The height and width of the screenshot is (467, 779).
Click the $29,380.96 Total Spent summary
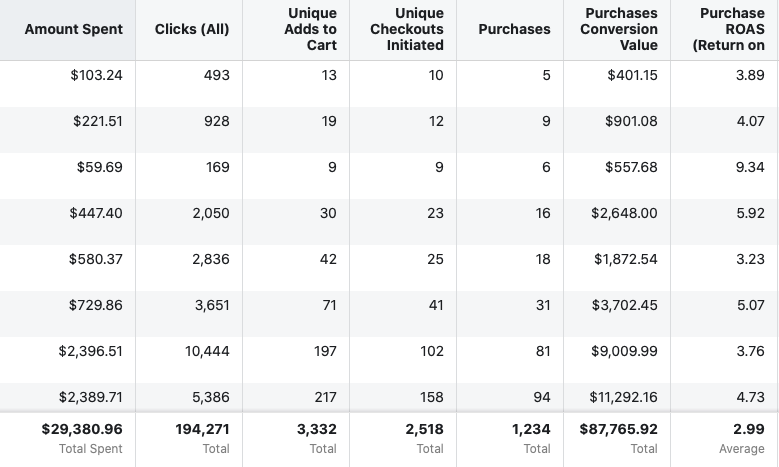point(82,429)
